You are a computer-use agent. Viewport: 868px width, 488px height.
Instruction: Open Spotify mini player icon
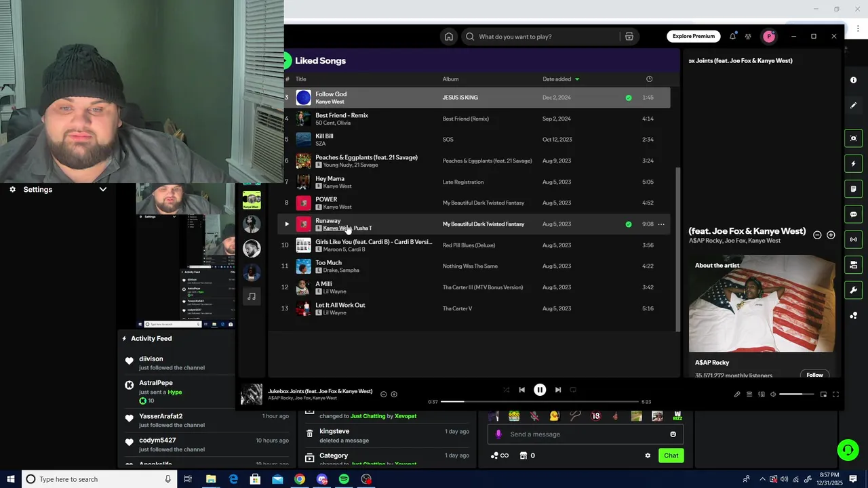(x=823, y=394)
